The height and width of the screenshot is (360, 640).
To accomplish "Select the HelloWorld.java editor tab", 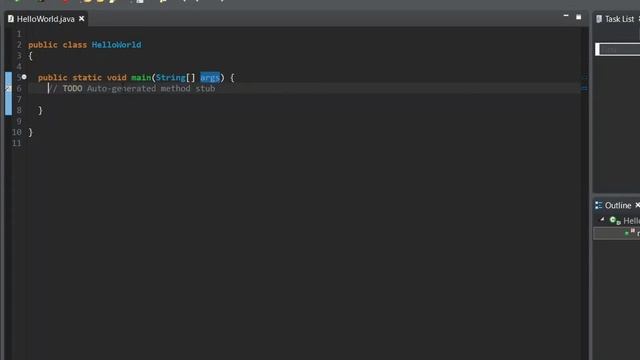I will (46, 19).
